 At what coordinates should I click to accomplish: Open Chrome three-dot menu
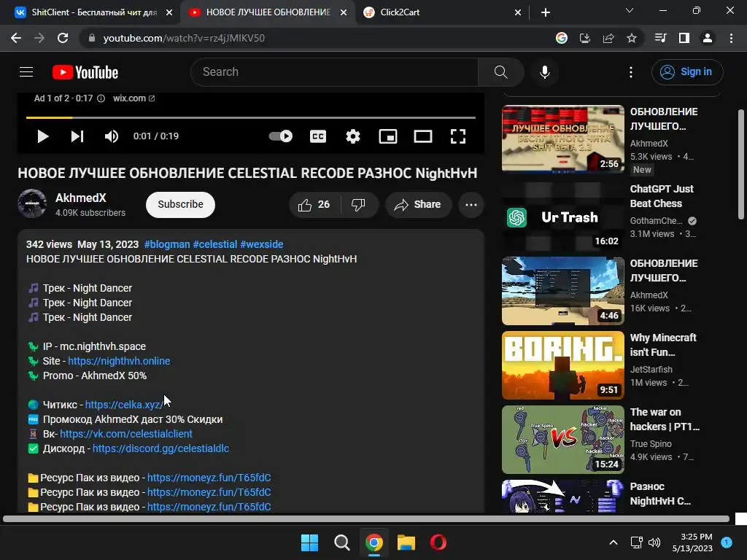[731, 38]
